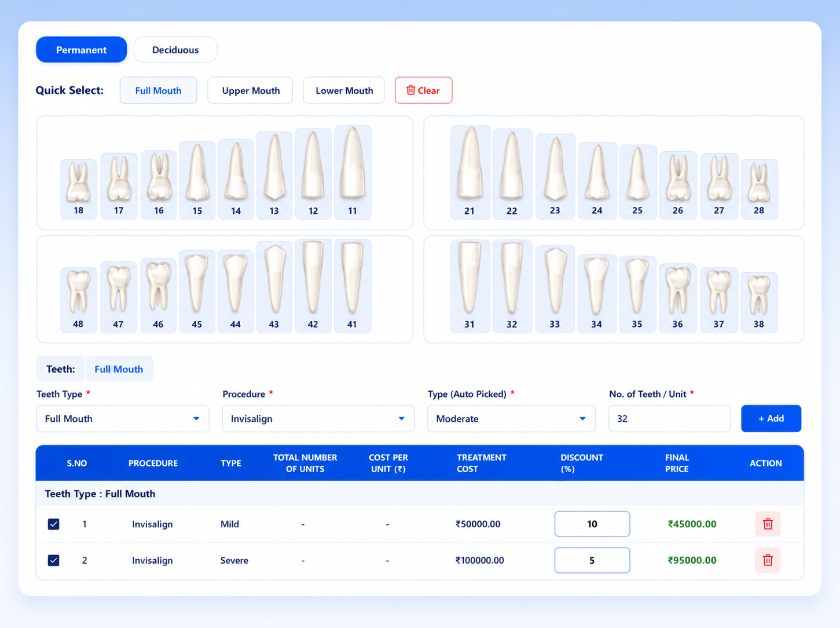Select tooth 41 lower incisor
Screen dimensions: 840x628
click(x=353, y=286)
